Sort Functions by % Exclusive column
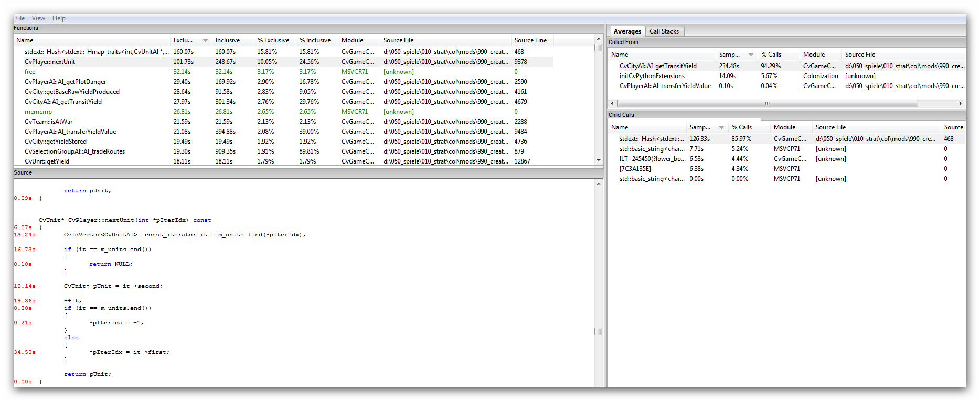 (275, 40)
